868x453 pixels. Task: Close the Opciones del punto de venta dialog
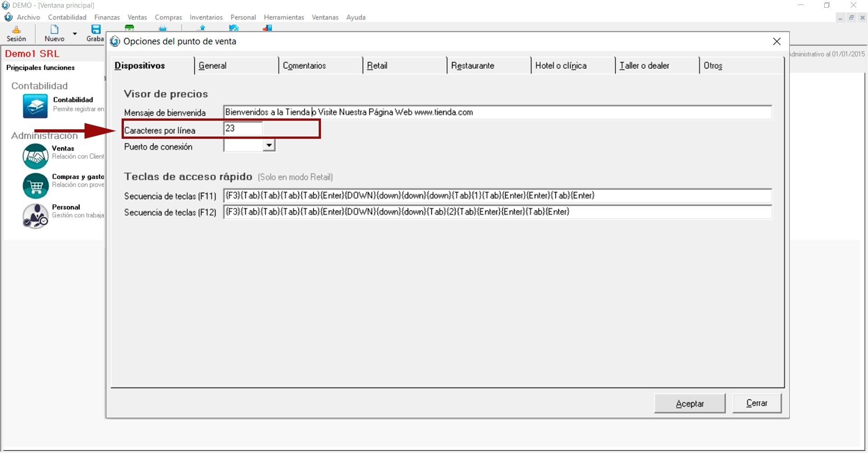777,42
